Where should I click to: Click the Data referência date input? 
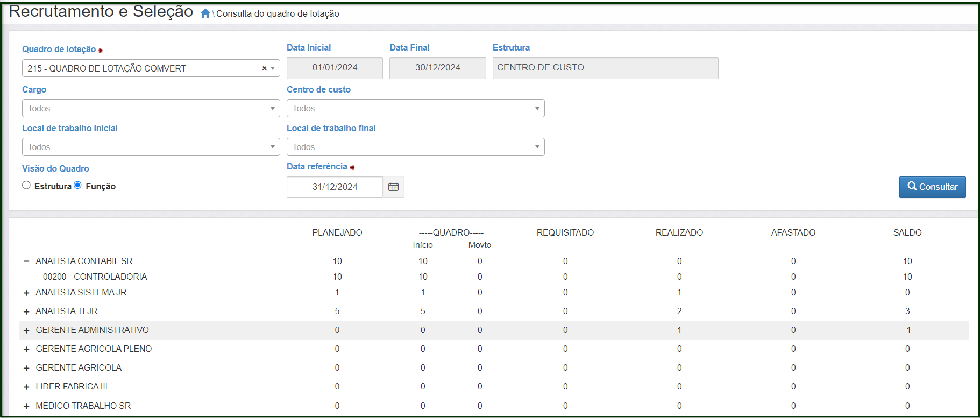(x=335, y=187)
